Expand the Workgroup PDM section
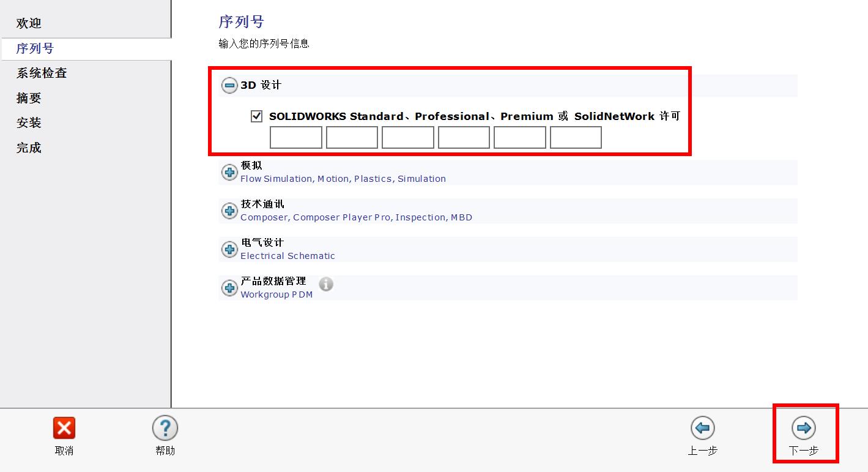Image resolution: width=868 pixels, height=472 pixels. tap(229, 288)
